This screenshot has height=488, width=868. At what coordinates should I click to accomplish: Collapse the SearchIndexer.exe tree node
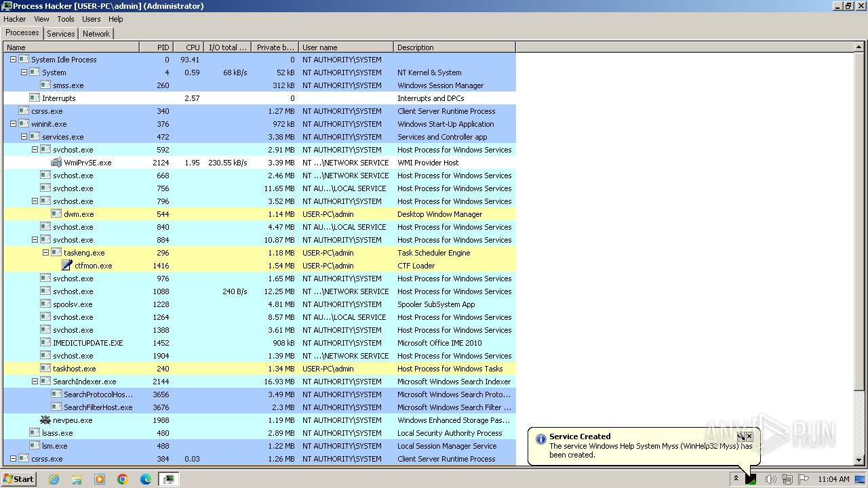click(35, 382)
